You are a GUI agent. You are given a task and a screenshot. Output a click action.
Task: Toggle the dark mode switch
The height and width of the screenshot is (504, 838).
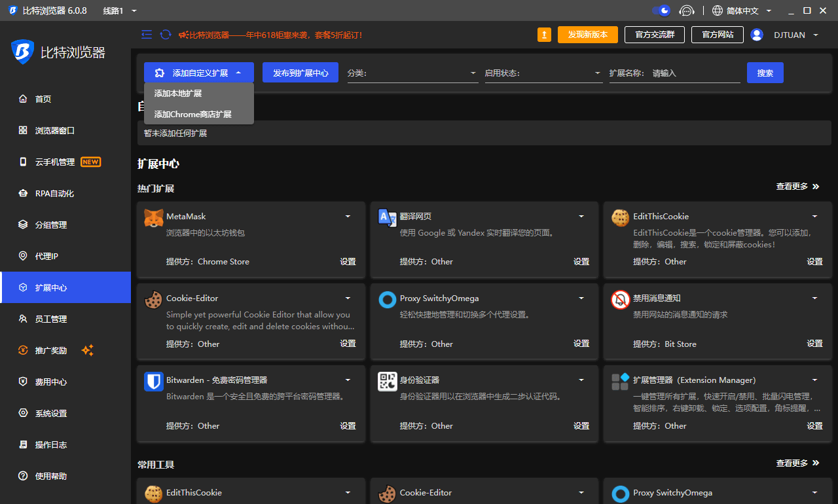(x=661, y=10)
